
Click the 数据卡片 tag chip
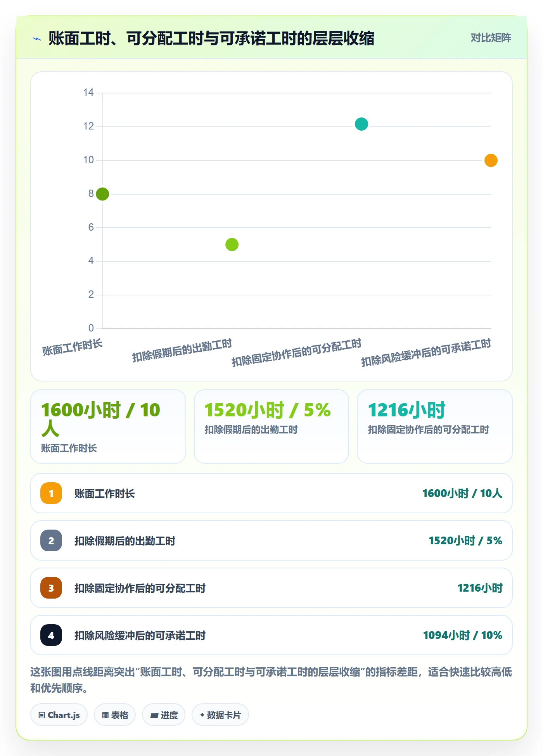(x=220, y=715)
